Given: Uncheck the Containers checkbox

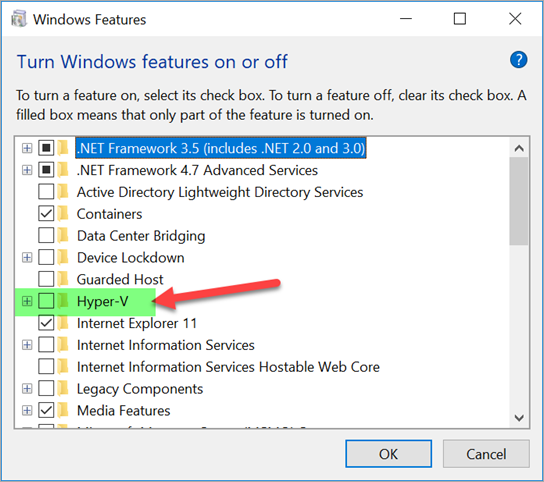Looking at the screenshot, I should click(x=46, y=213).
